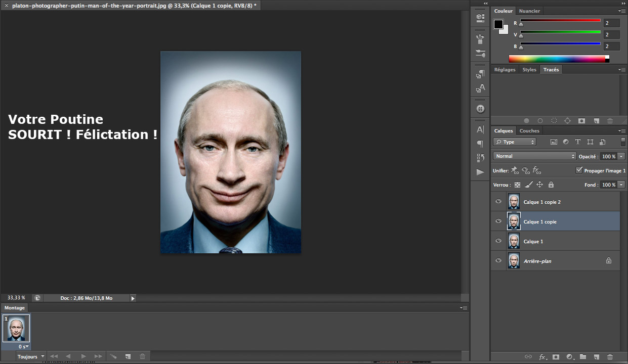628x364 pixels.
Task: Hide the Calque 1 copie 2 layer
Action: tap(498, 202)
